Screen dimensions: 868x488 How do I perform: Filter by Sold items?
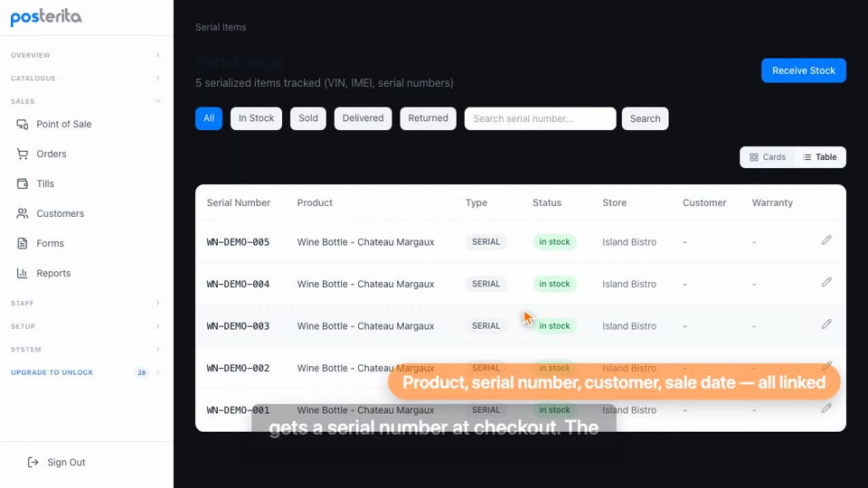tap(308, 118)
